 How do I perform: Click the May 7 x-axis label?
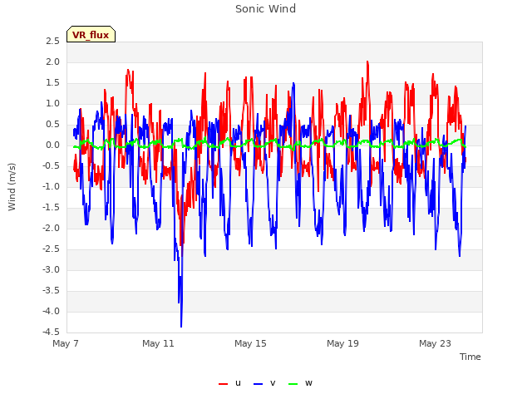66,343
